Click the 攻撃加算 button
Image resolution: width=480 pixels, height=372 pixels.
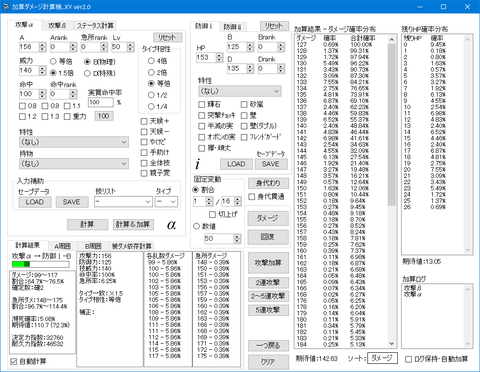point(268,263)
